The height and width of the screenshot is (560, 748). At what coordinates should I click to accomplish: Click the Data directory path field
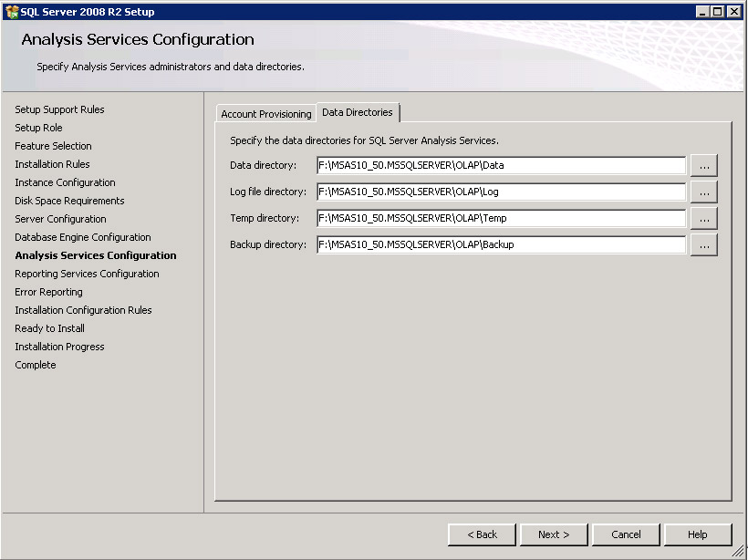502,165
